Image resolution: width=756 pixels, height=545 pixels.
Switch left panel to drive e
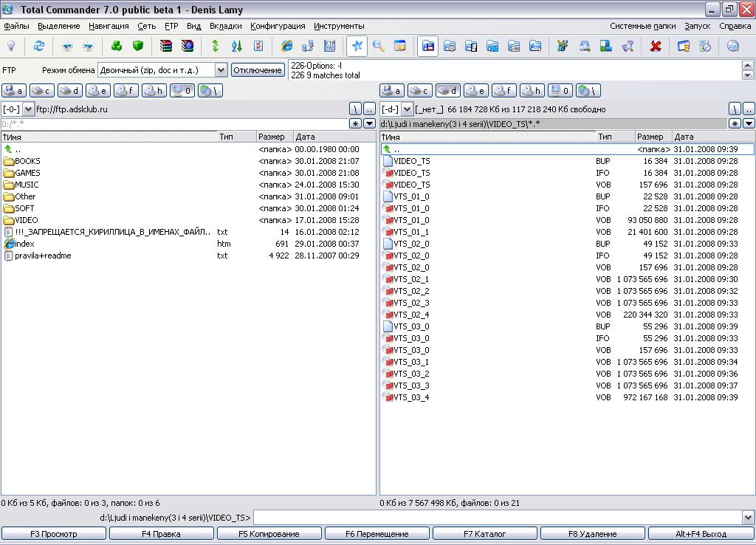(98, 91)
